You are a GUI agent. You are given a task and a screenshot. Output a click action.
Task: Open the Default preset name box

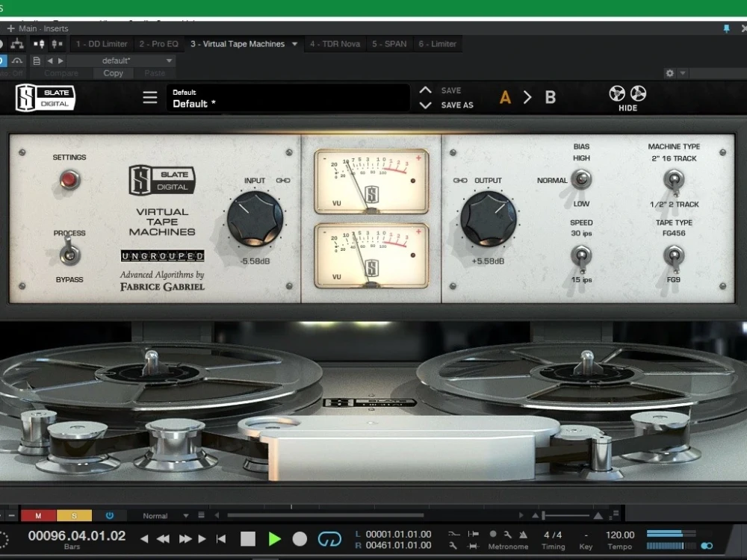tap(288, 98)
